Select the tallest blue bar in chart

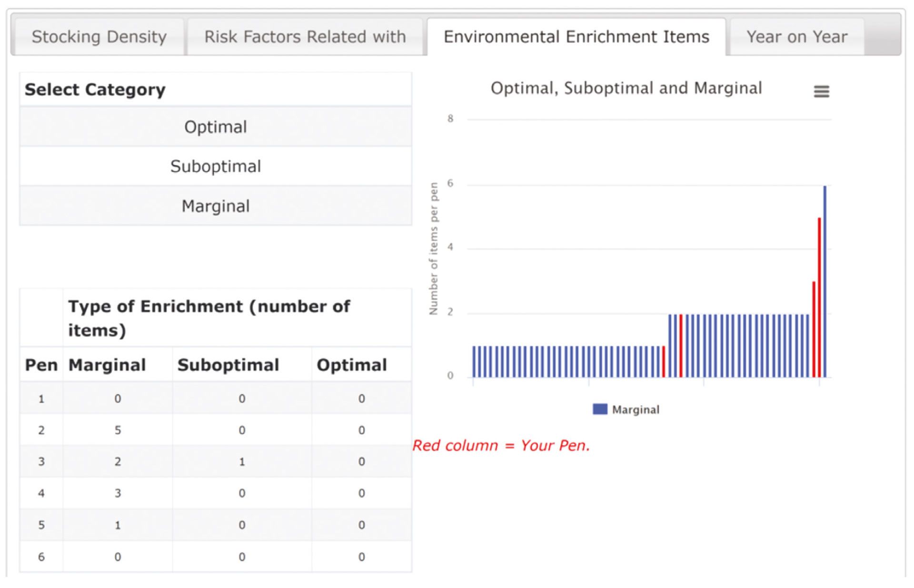825,282
